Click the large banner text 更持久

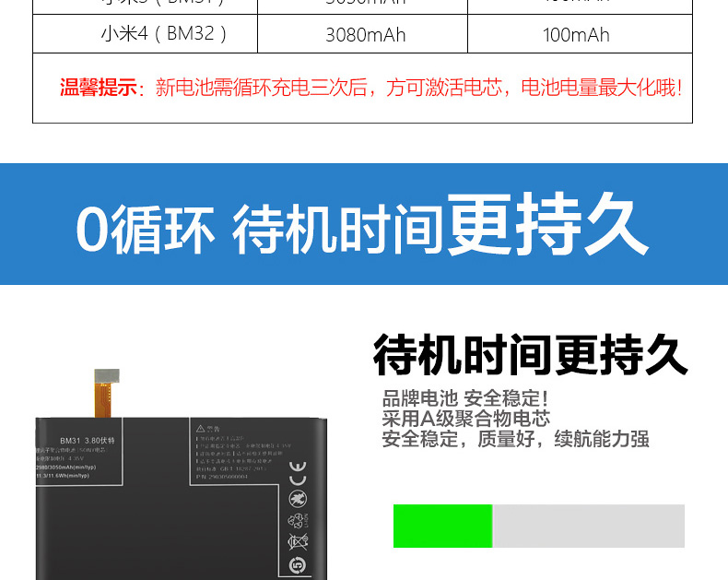tap(547, 223)
